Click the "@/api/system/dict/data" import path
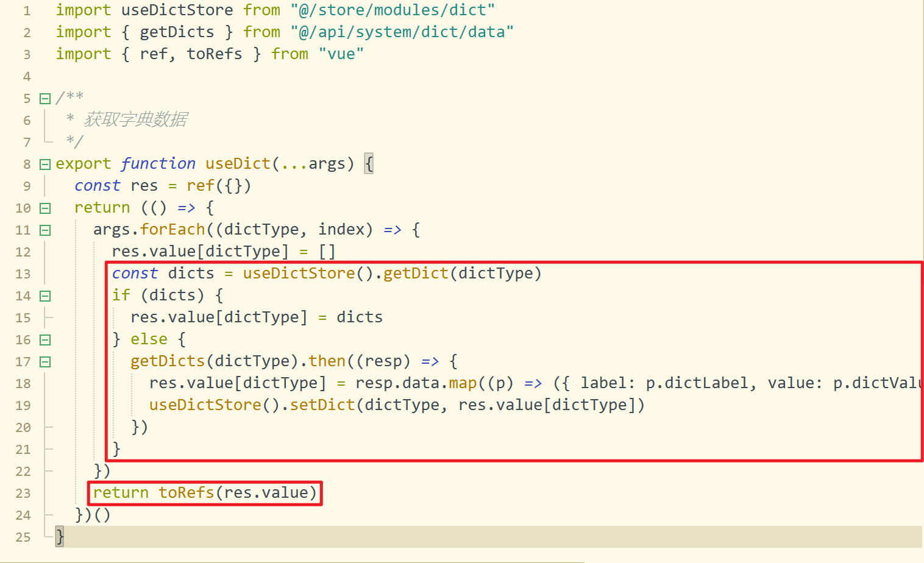 [x=402, y=32]
